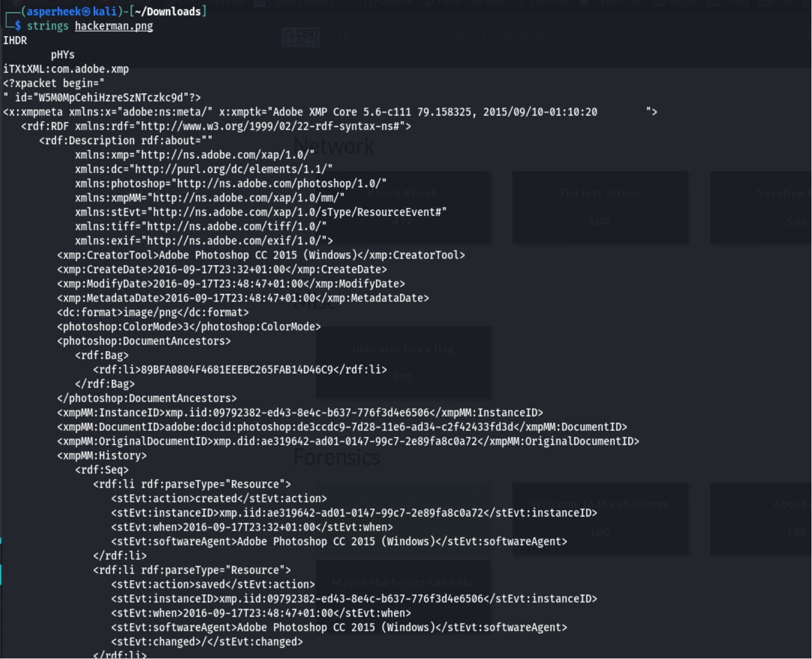The height and width of the screenshot is (659, 812).
Task: Click the photoshop:ColorMode line
Action: 189,327
